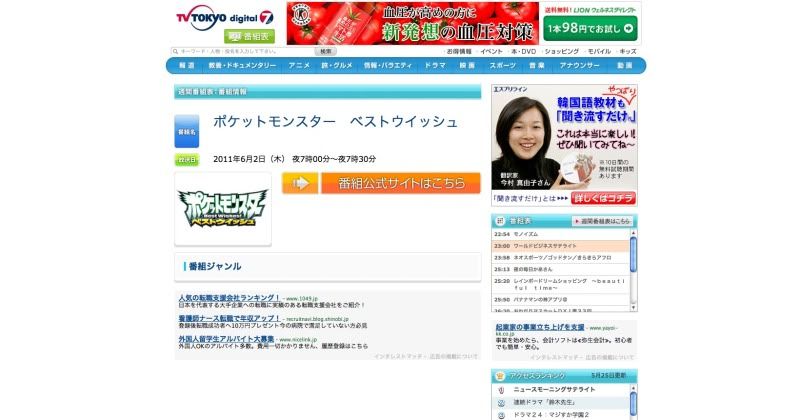This screenshot has height=420, width=800.
Task: Try the 1本98円でお試し green button
Action: pos(590,29)
